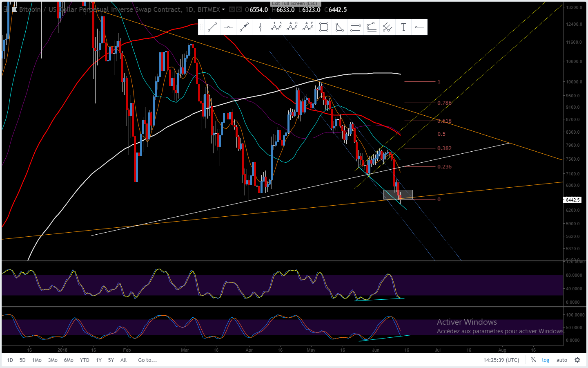Choose the text annotation tool
This screenshot has width=588, height=368.
(403, 27)
